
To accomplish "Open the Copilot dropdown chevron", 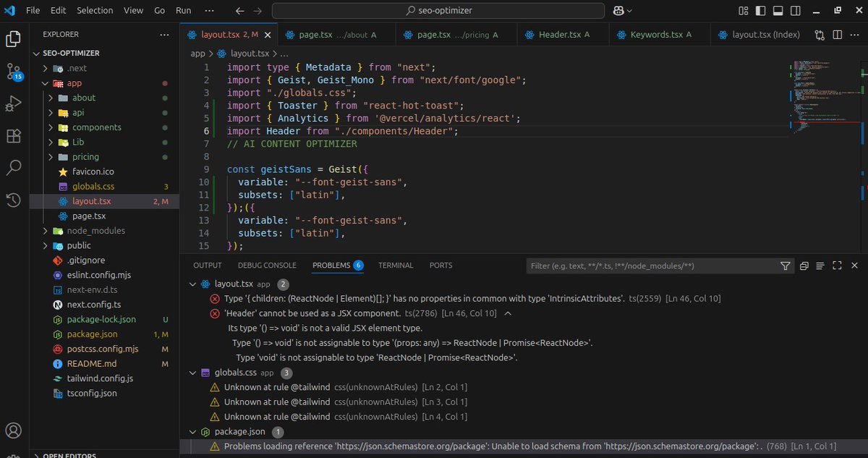I will point(629,11).
